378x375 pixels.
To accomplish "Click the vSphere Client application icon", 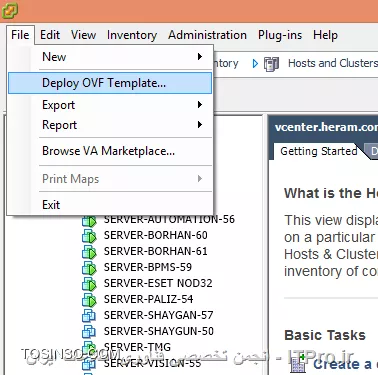I will pyautogui.click(x=10, y=10).
